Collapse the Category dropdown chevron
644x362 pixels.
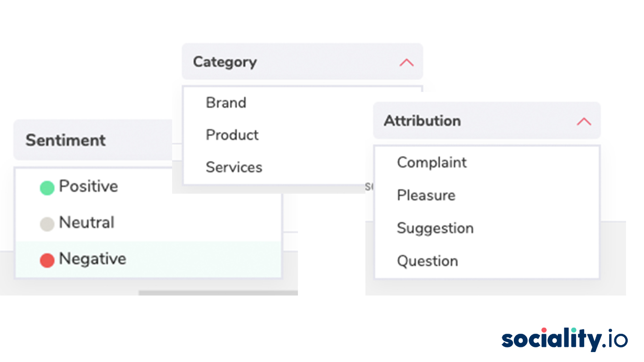(x=406, y=62)
